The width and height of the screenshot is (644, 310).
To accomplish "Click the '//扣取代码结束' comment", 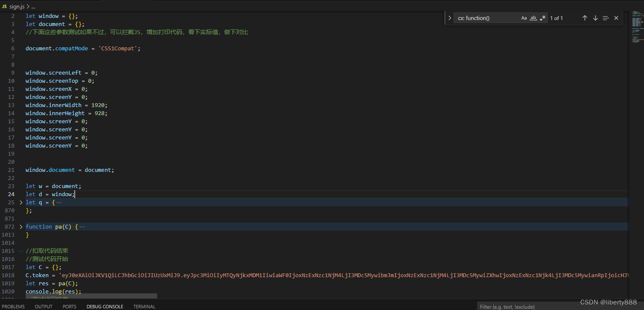I will pos(47,251).
